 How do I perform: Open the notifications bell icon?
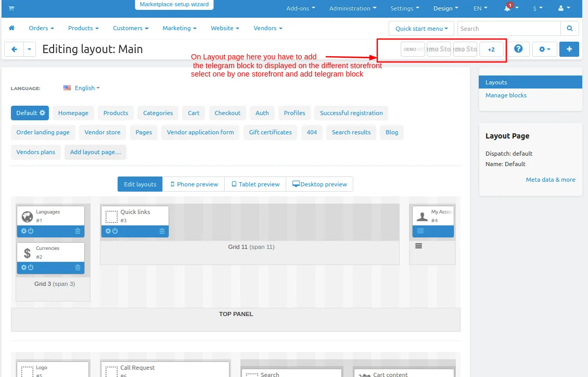point(507,8)
